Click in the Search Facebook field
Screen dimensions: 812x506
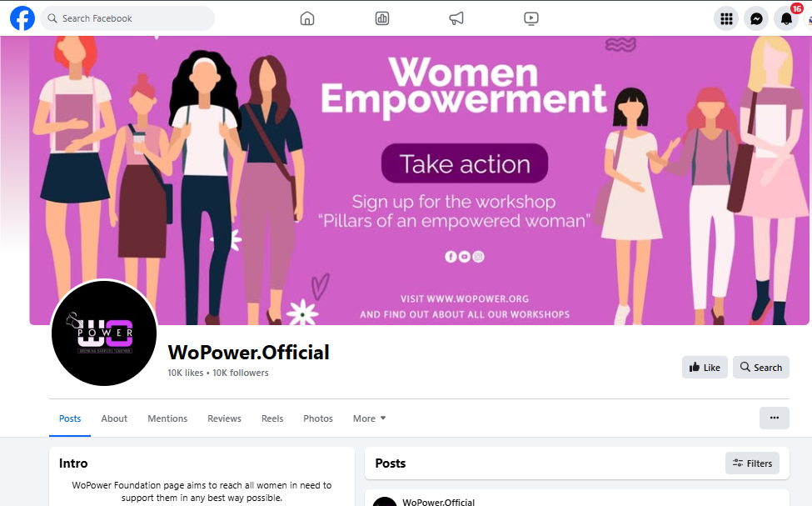127,18
